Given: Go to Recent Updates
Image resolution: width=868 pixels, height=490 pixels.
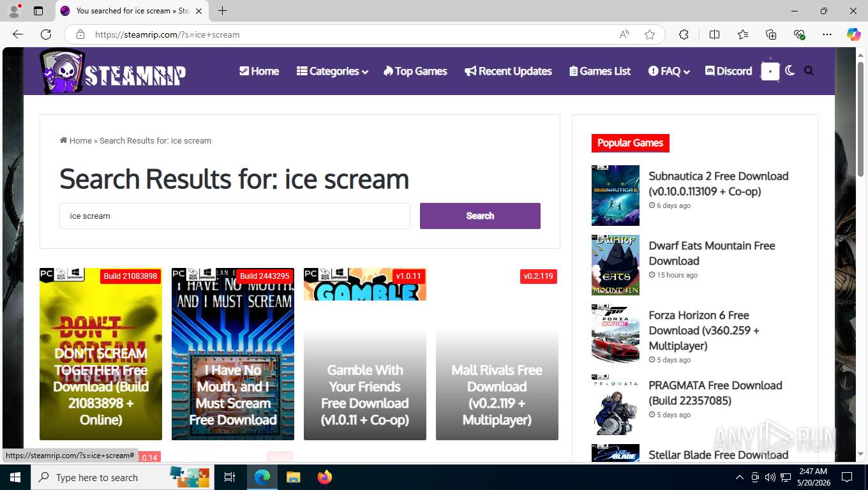Looking at the screenshot, I should click(508, 71).
